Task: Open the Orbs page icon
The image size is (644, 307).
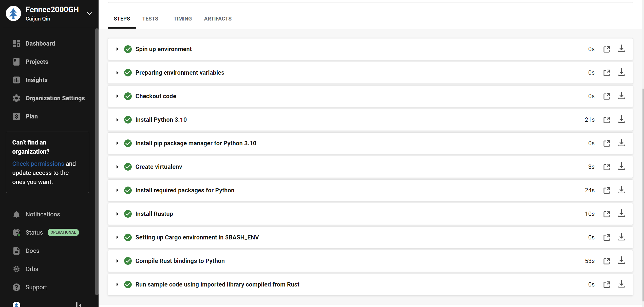Action: (x=16, y=269)
